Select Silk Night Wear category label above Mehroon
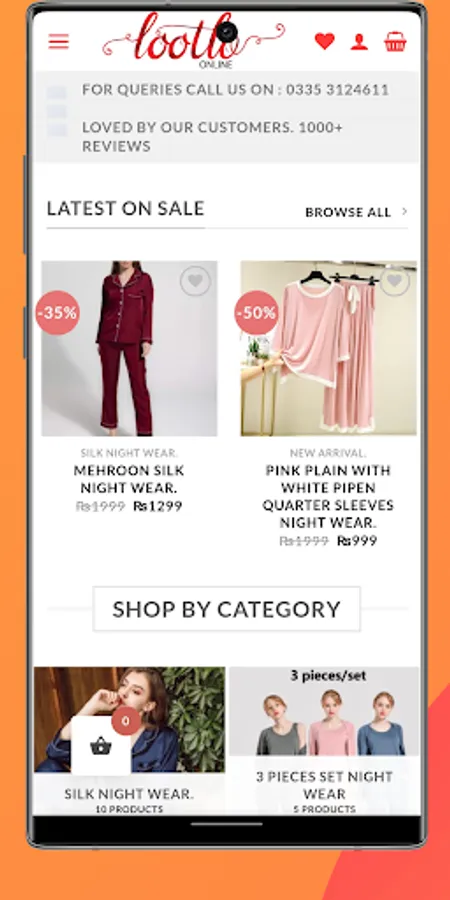 click(x=129, y=453)
